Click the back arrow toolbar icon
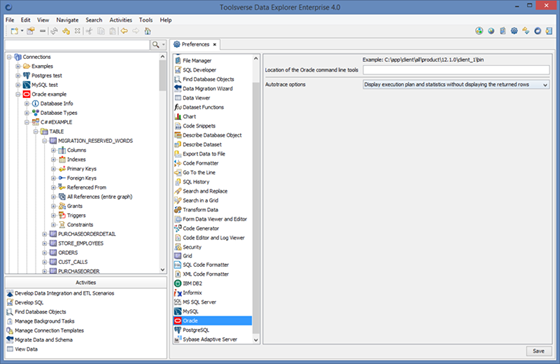Viewport: 560px width, 364px height. click(124, 31)
